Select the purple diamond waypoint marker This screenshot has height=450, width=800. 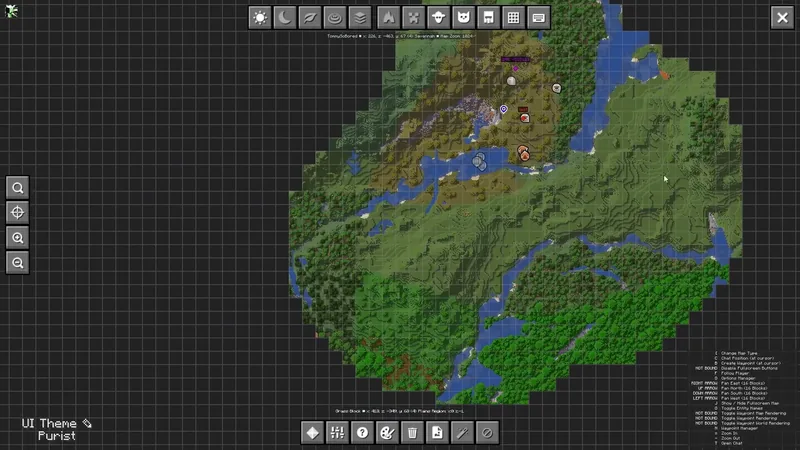point(515,68)
